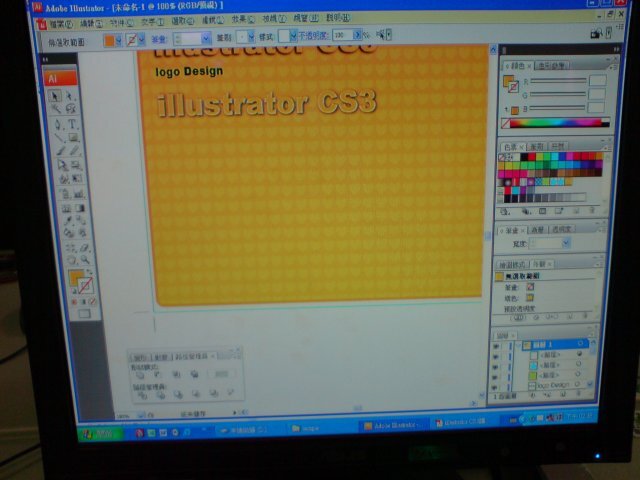Image resolution: width=640 pixels, height=480 pixels.
Task: Select the black arrow Selection tool
Action: pyautogui.click(x=54, y=96)
